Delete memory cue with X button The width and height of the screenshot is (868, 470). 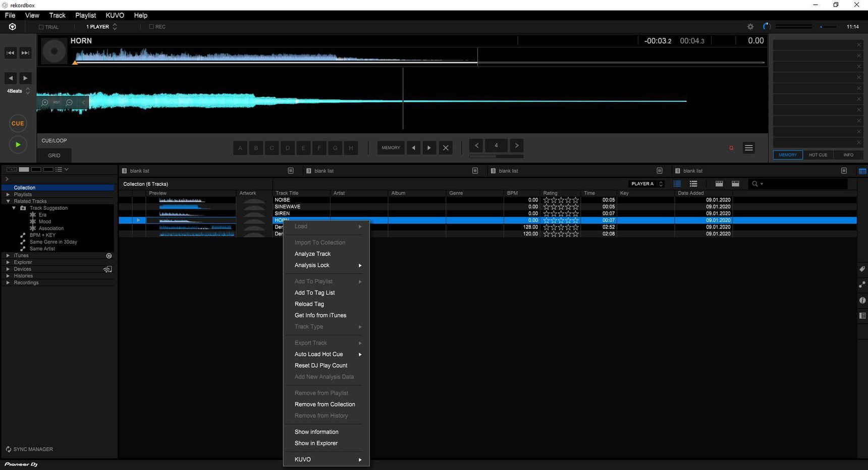446,148
